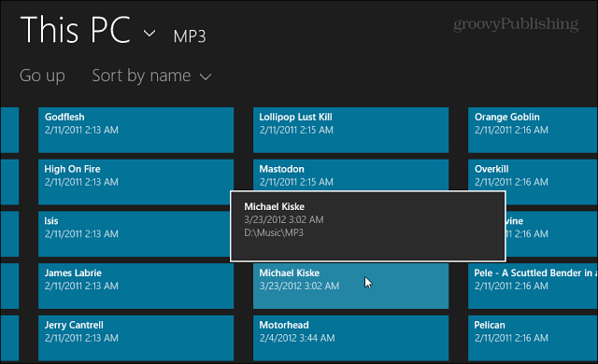Open the James Labrie folder
Image resolution: width=598 pixels, height=364 pixels.
135,286
